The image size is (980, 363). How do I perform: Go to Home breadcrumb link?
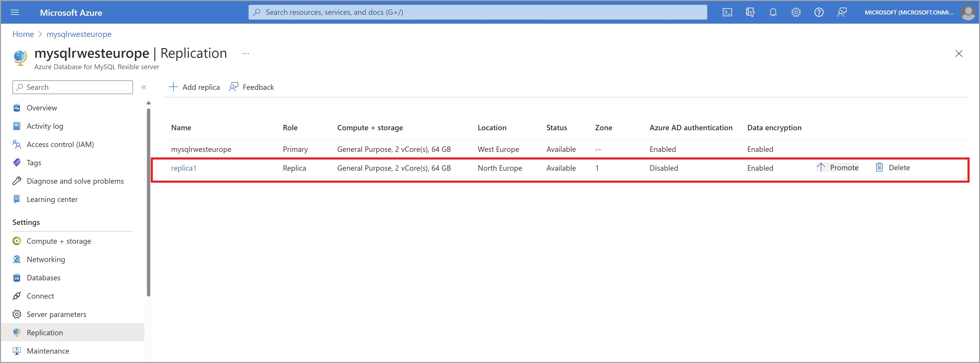click(x=23, y=34)
